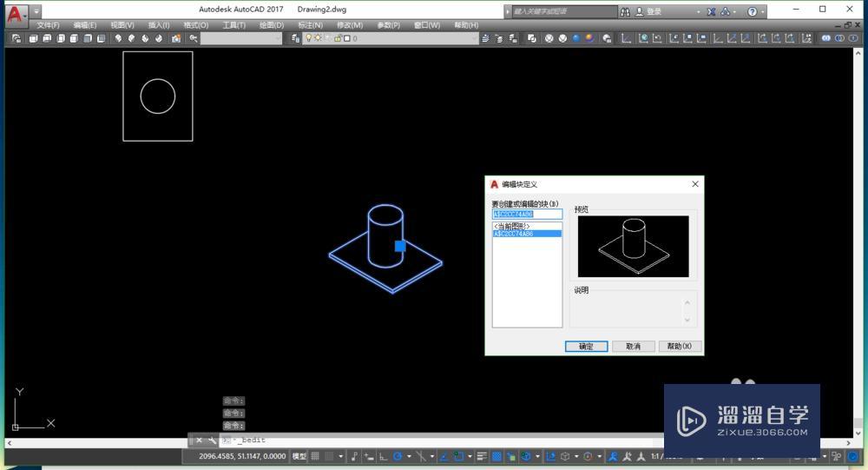Toggle ortho mode status icon
868x470 pixels.
[383, 457]
